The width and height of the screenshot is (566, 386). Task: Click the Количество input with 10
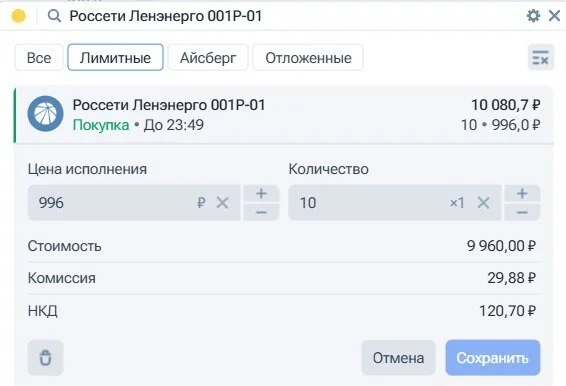pyautogui.click(x=395, y=203)
